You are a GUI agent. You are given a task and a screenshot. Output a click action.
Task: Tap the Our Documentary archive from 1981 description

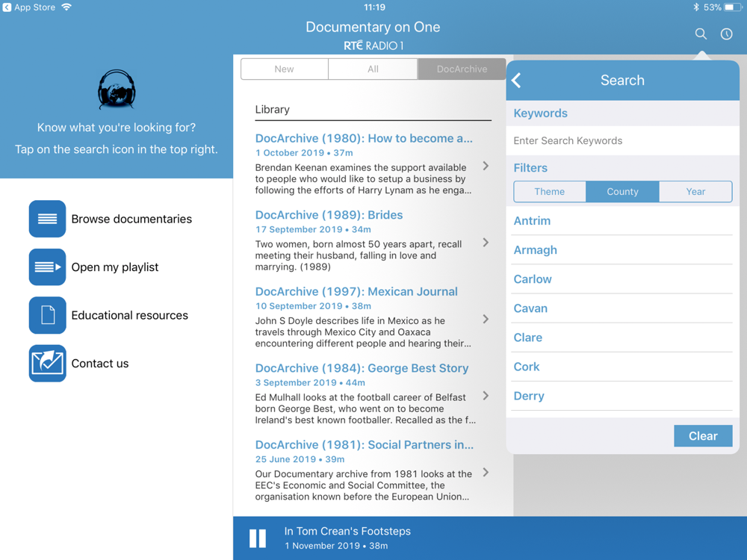(364, 485)
